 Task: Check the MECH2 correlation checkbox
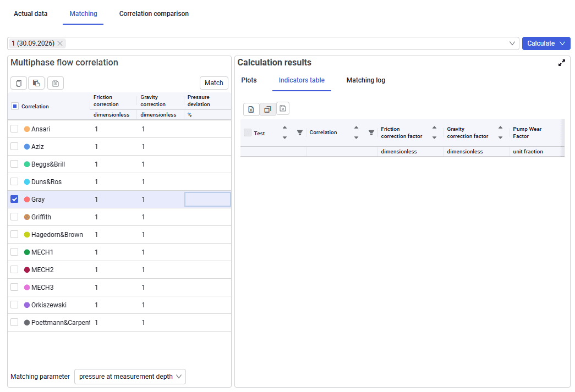[14, 269]
